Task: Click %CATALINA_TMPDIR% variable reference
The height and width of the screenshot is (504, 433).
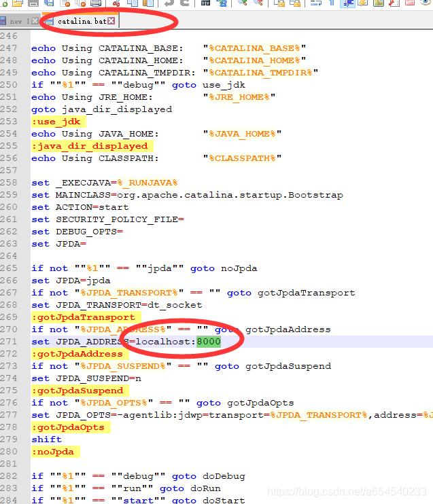Action: click(260, 73)
